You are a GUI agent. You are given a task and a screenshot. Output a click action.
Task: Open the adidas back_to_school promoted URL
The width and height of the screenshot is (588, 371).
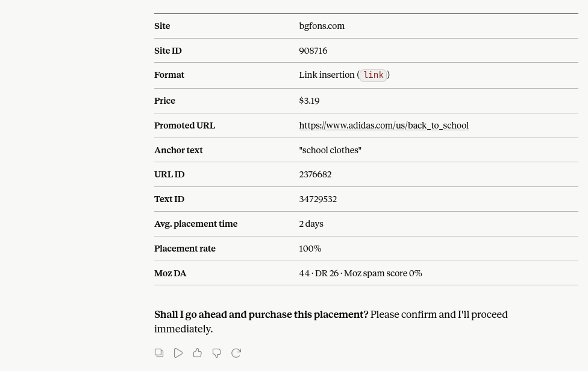(x=384, y=125)
